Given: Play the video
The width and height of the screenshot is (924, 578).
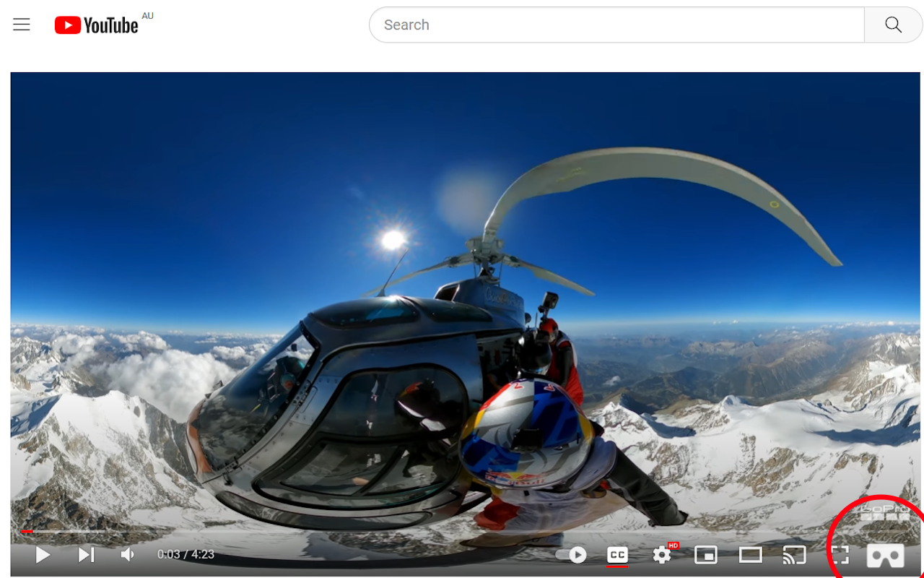Looking at the screenshot, I should tap(43, 555).
